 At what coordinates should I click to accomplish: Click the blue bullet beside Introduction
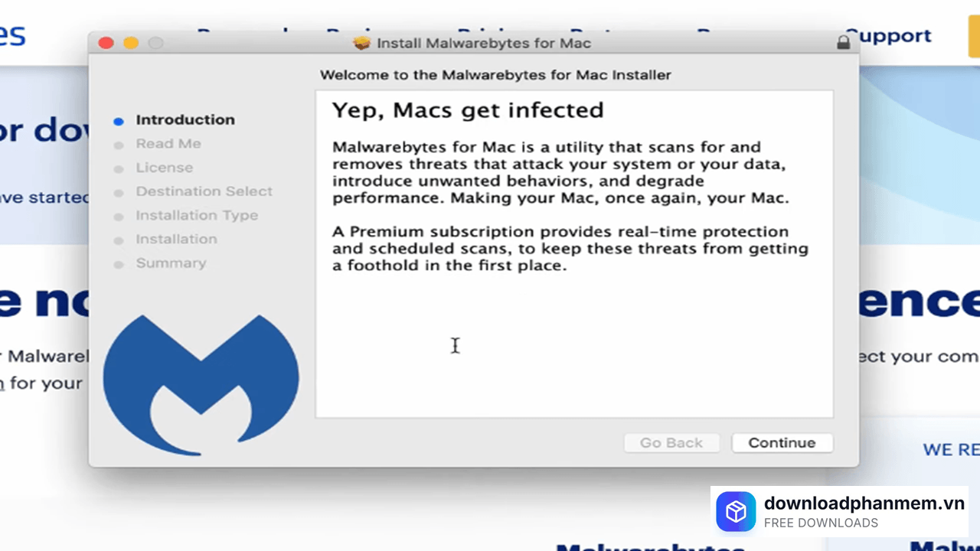tap(118, 121)
